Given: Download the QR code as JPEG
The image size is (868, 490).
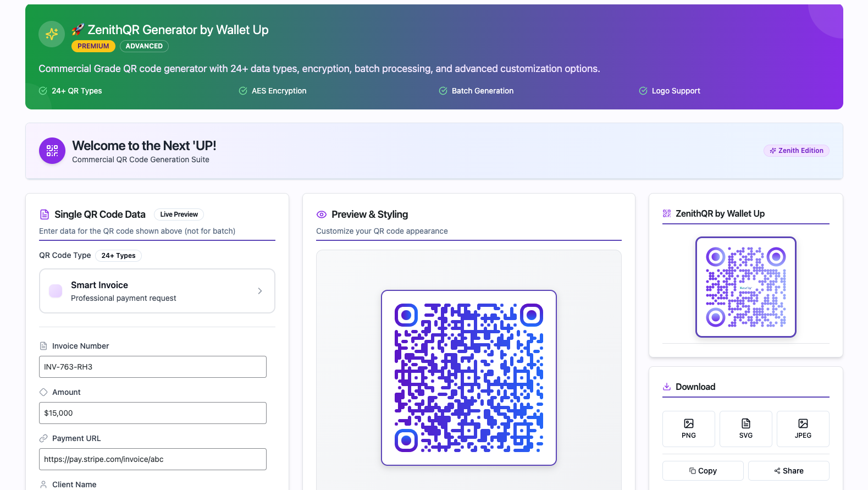Looking at the screenshot, I should pyautogui.click(x=803, y=429).
